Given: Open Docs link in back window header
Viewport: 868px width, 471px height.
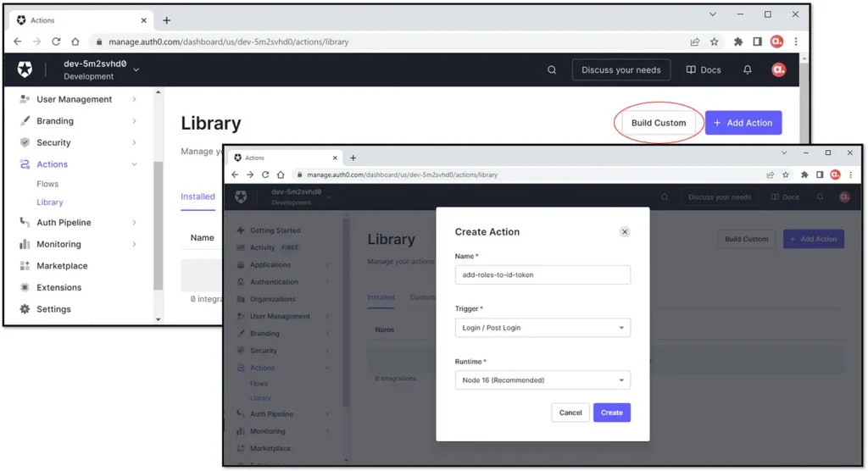Looking at the screenshot, I should (704, 69).
